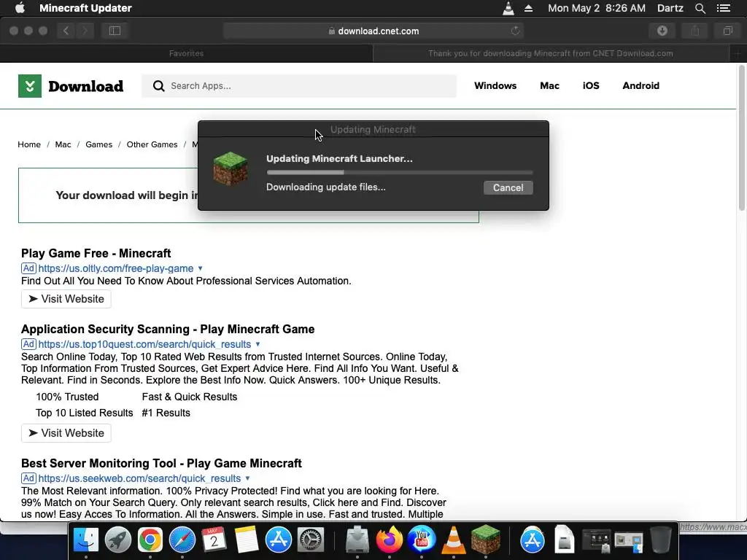
Task: Click the green CNET Download logo
Action: (x=71, y=86)
